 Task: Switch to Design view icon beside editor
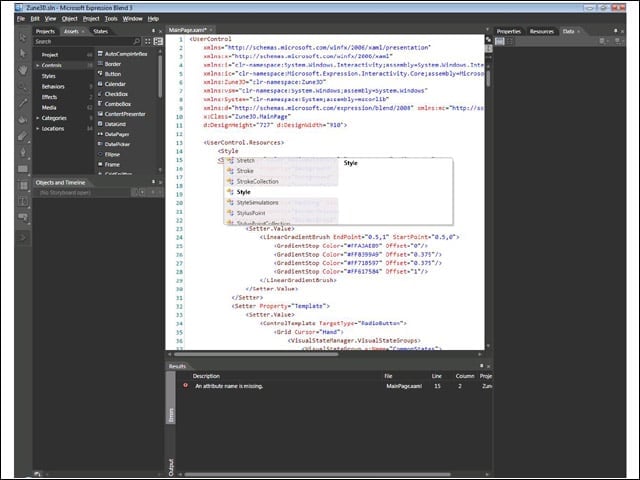[x=488, y=40]
